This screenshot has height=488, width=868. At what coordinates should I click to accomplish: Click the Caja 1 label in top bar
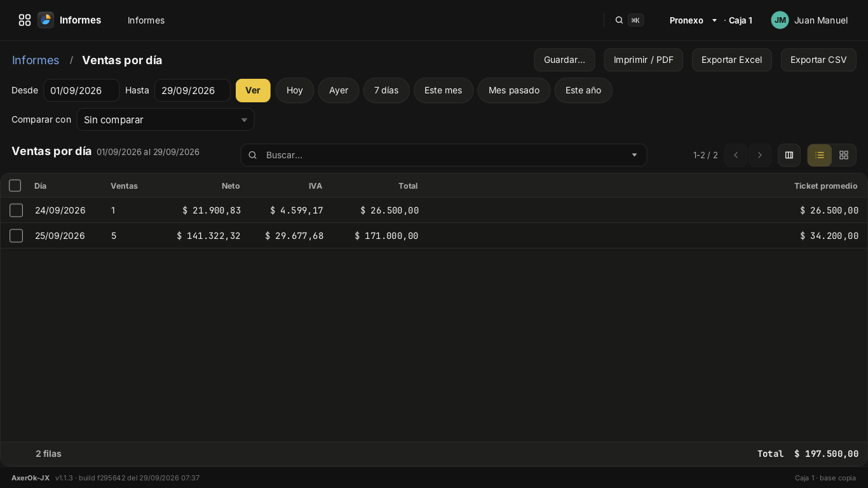click(740, 20)
